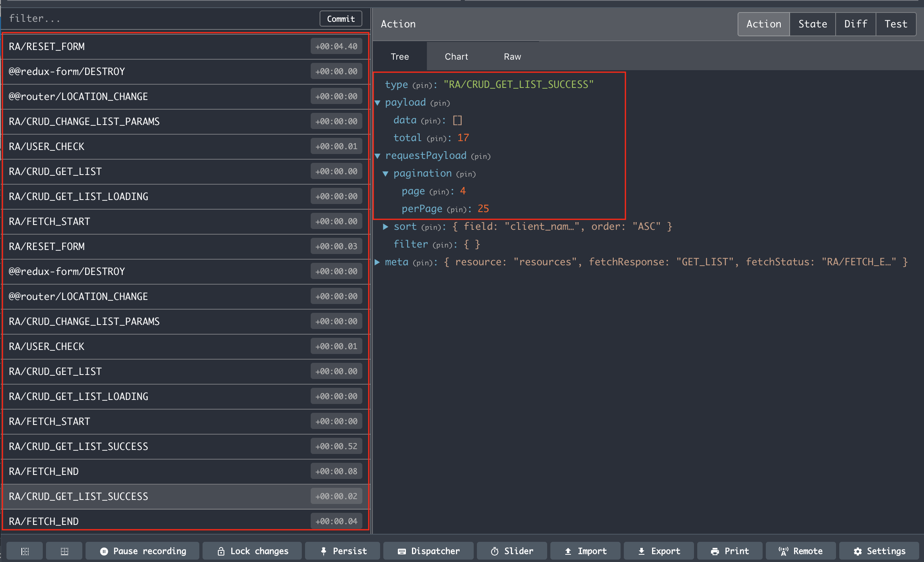
Task: Print the state tree
Action: [x=730, y=551]
